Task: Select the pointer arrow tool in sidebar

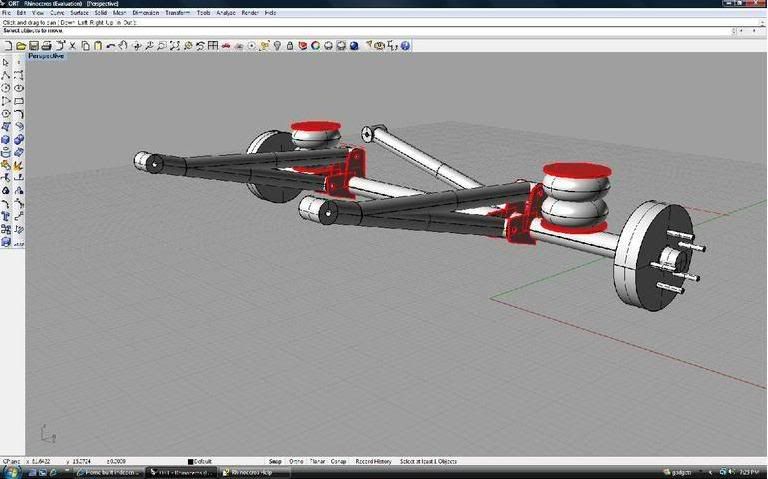Action: coord(6,63)
